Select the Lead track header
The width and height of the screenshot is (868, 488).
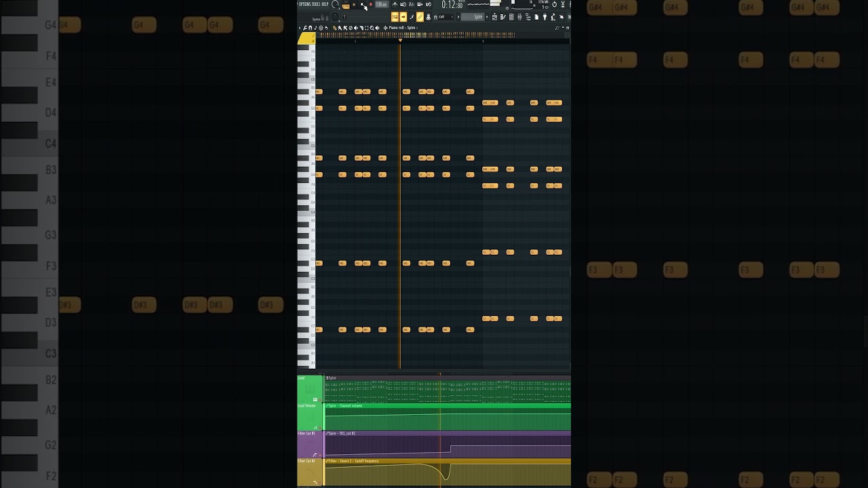click(309, 389)
